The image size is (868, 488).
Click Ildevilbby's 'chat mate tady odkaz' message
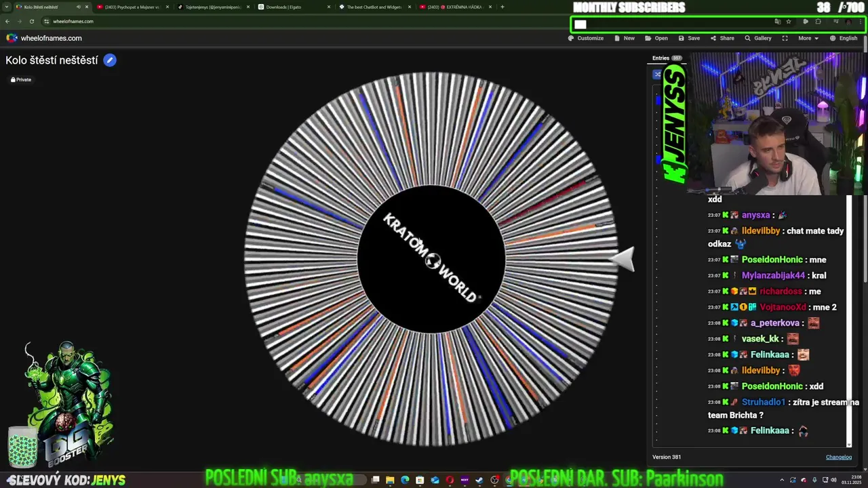(x=776, y=237)
